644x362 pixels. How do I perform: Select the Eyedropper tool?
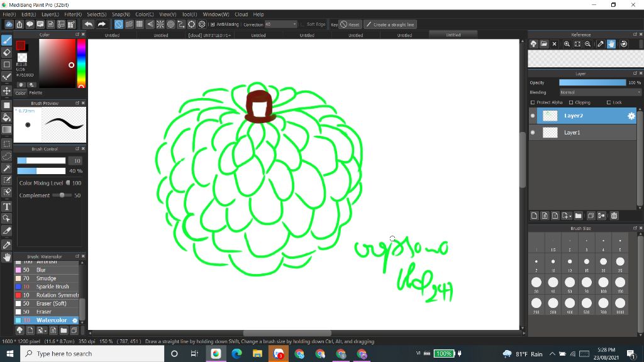click(6, 245)
